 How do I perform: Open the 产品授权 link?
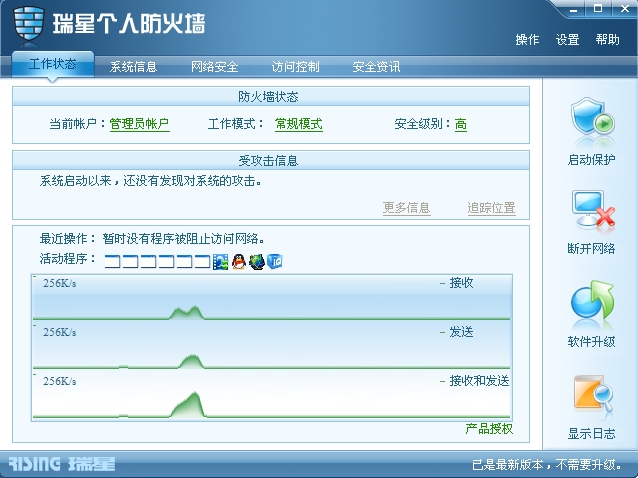click(489, 428)
